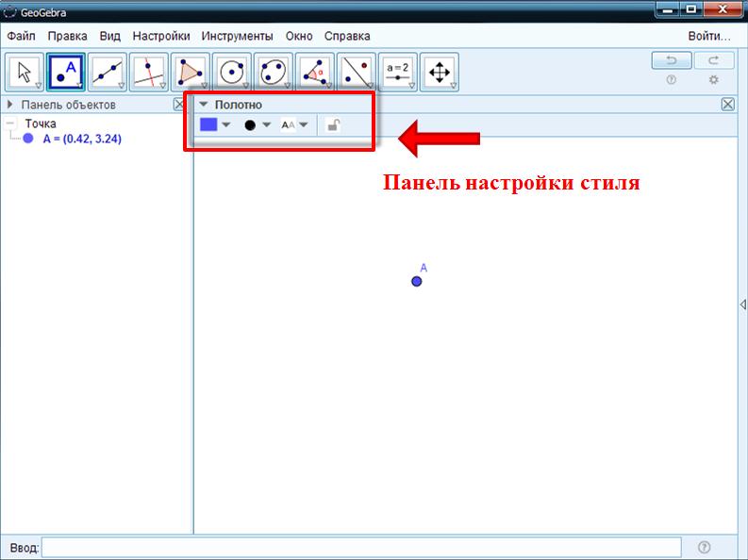Open the Настройки menu
Image resolution: width=748 pixels, height=560 pixels.
tap(161, 36)
